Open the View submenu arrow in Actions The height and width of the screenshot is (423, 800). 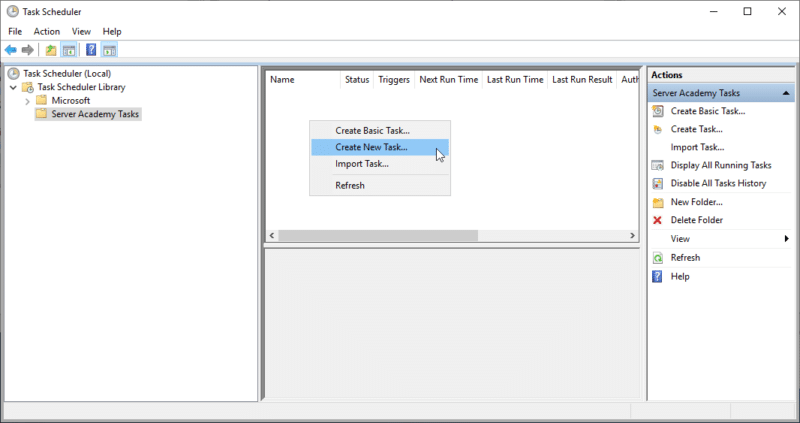coord(787,239)
